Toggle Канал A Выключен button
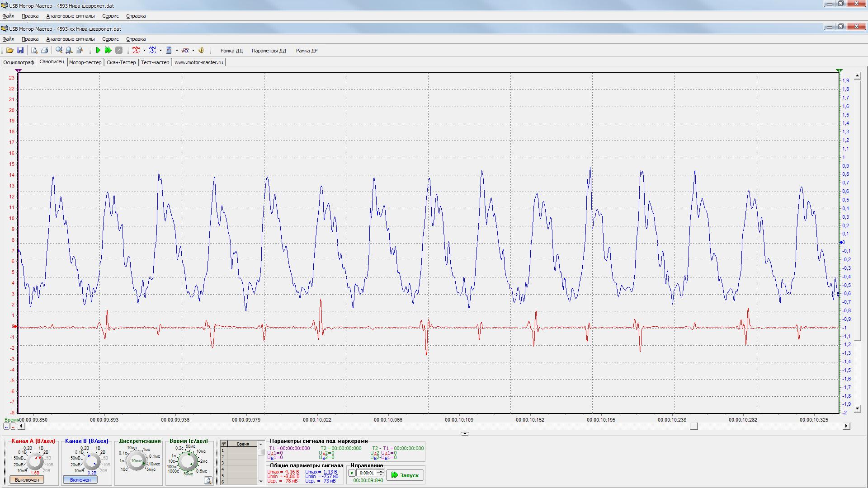 pos(27,479)
